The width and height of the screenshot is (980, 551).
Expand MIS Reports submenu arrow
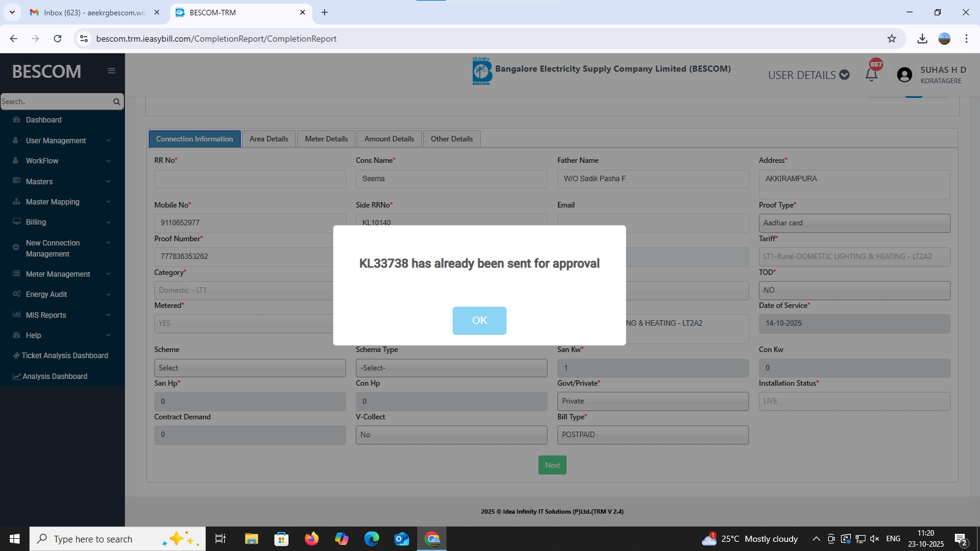pyautogui.click(x=108, y=315)
